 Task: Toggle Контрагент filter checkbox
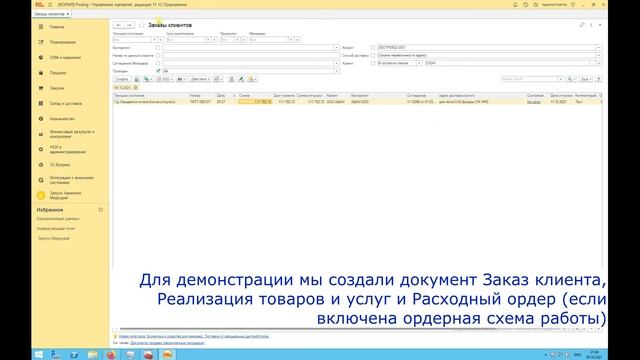click(x=158, y=48)
